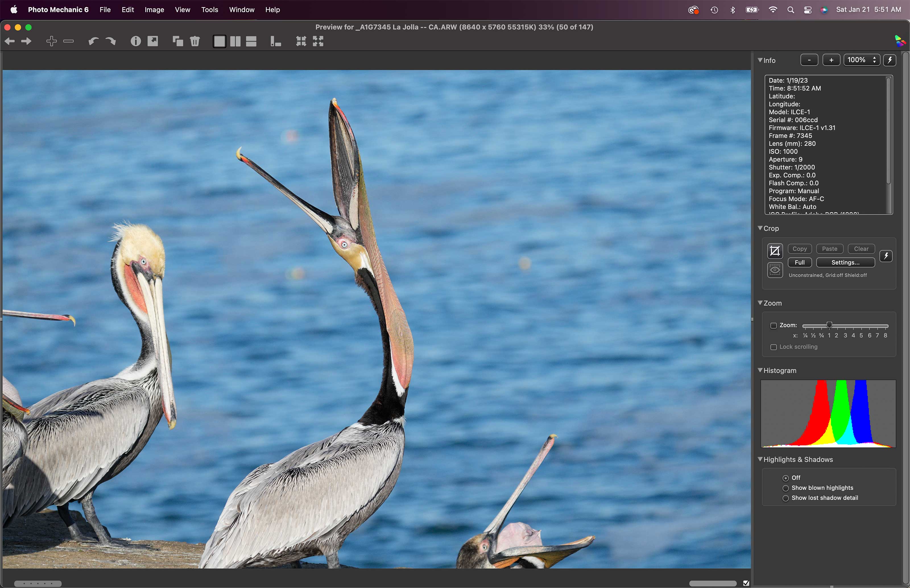
Task: Open the Photo Mechanic 6 app menu
Action: 58,10
